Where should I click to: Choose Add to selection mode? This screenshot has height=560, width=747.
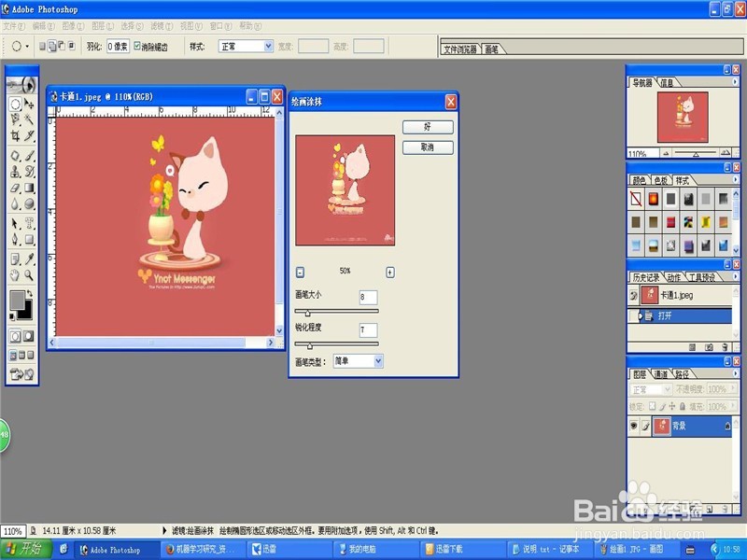click(x=52, y=46)
